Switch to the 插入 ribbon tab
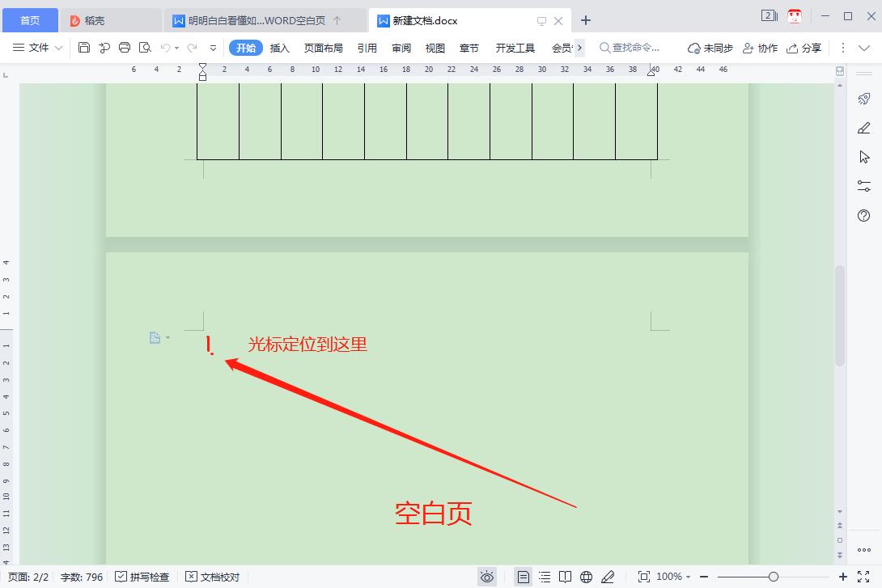Screen dimensions: 882x588 coord(279,49)
